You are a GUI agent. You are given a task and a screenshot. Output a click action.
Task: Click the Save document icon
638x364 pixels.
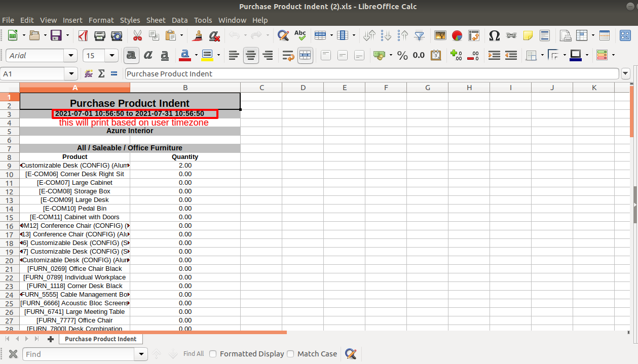56,35
